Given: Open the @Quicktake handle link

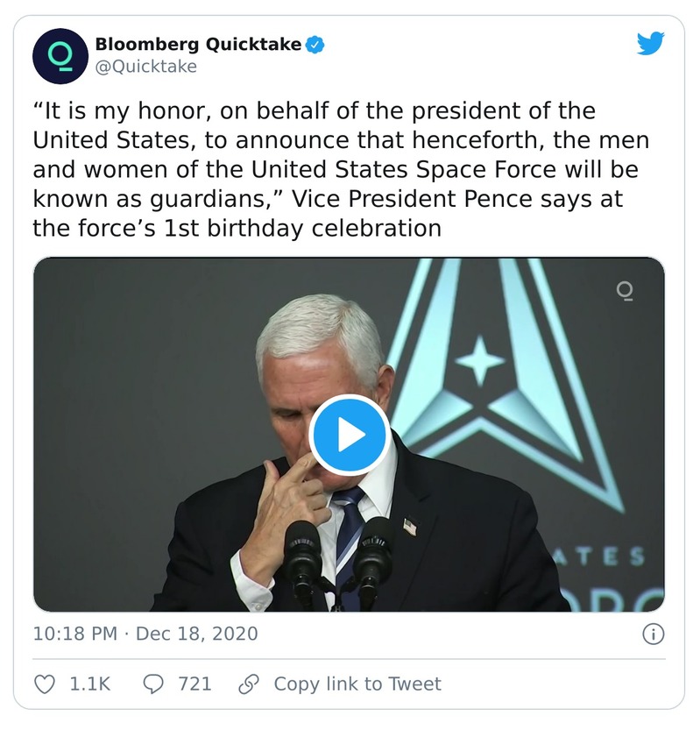Looking at the screenshot, I should tap(145, 67).
